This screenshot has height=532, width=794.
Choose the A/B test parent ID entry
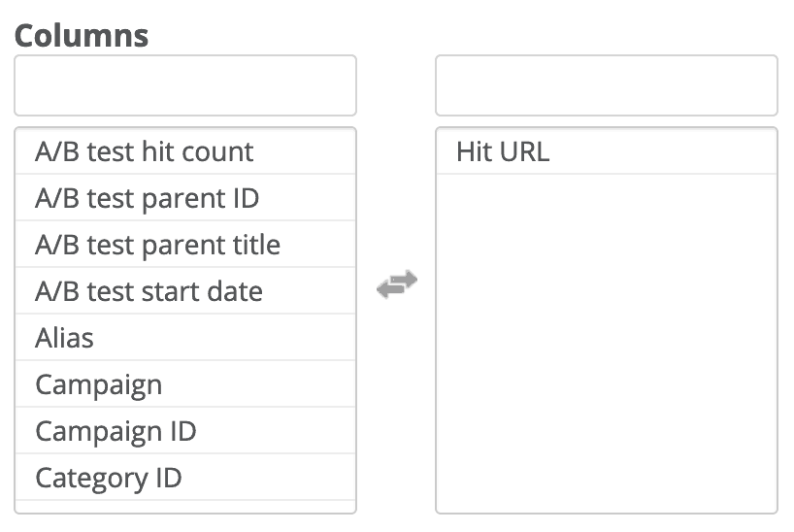point(185,198)
